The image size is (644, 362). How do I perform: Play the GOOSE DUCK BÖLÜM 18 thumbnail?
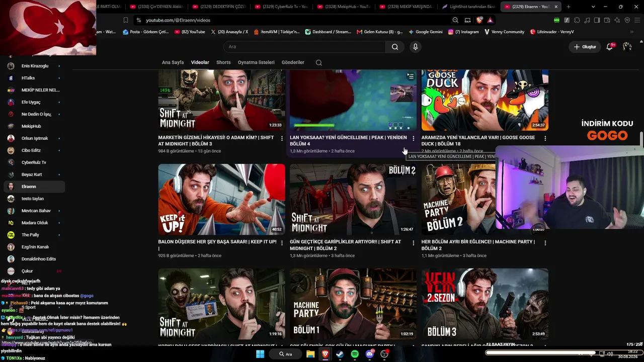(485, 100)
